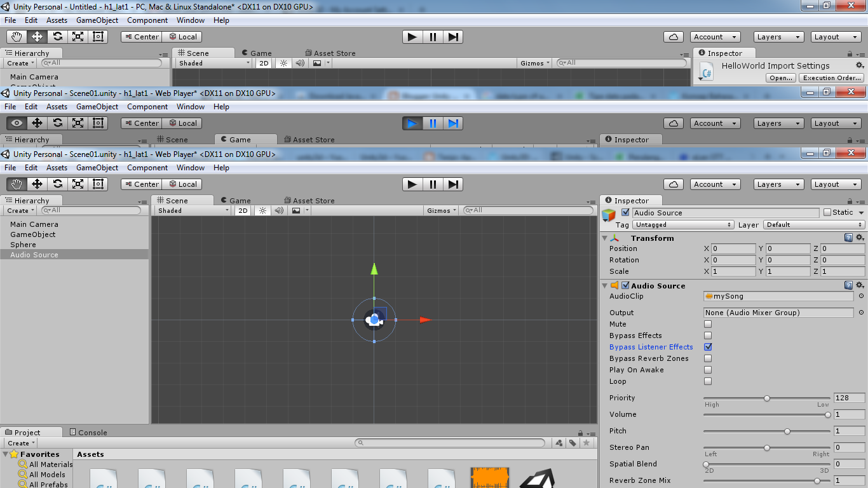Click the Play button in the front window

(412, 184)
